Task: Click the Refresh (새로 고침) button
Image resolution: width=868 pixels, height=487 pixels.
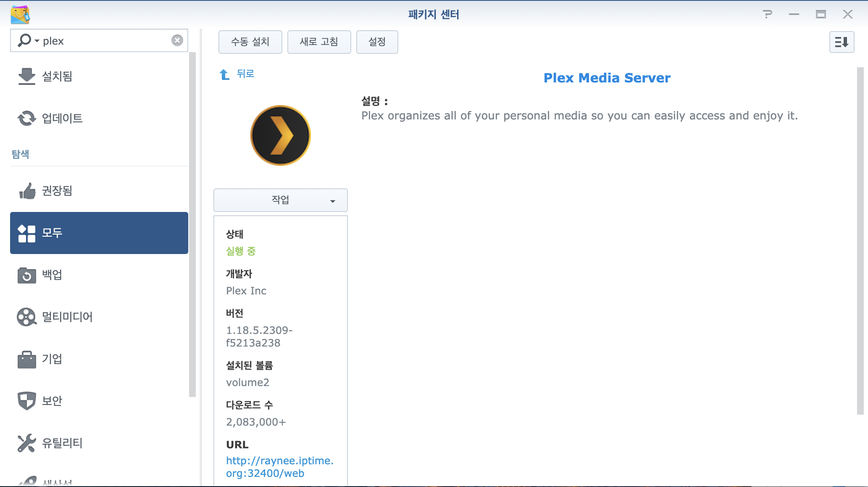Action: coord(319,42)
